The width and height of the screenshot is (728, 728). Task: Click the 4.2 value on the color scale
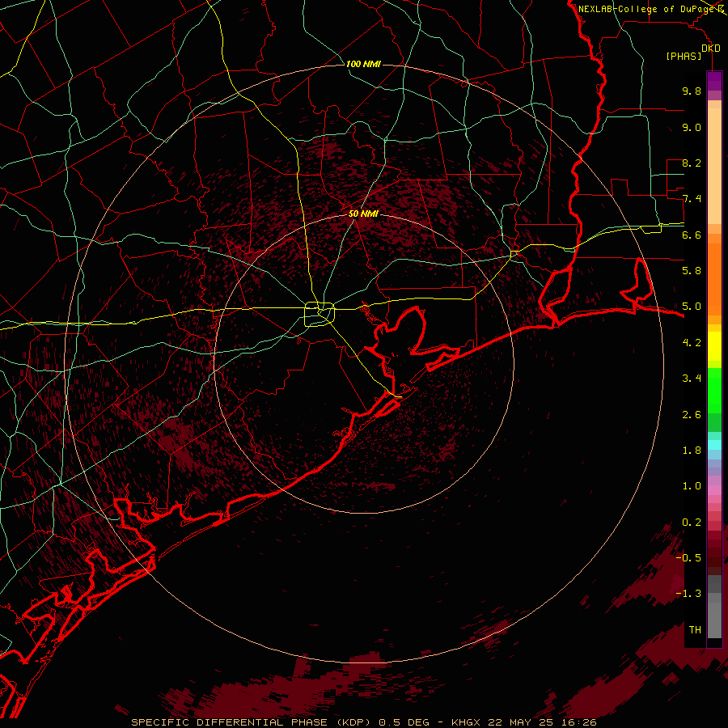(x=692, y=343)
